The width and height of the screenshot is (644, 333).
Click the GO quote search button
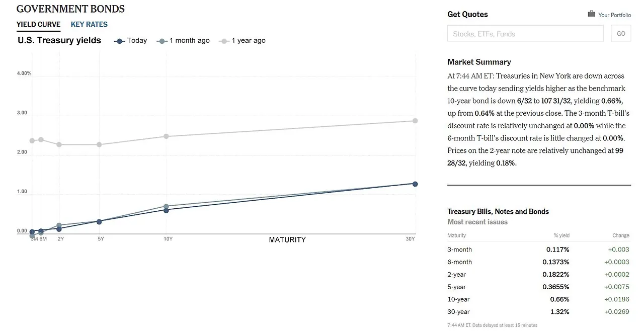[x=620, y=33]
